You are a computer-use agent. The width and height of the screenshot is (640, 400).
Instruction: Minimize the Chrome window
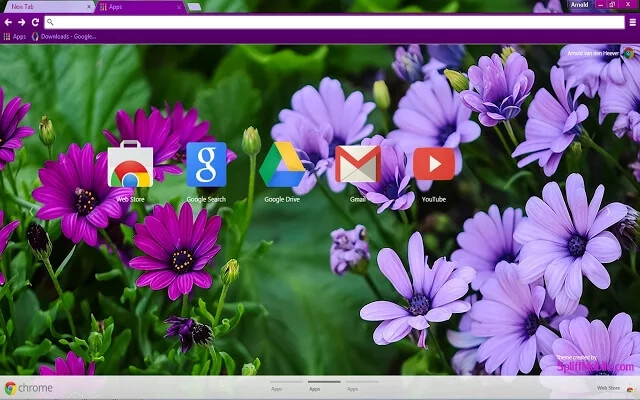point(600,5)
